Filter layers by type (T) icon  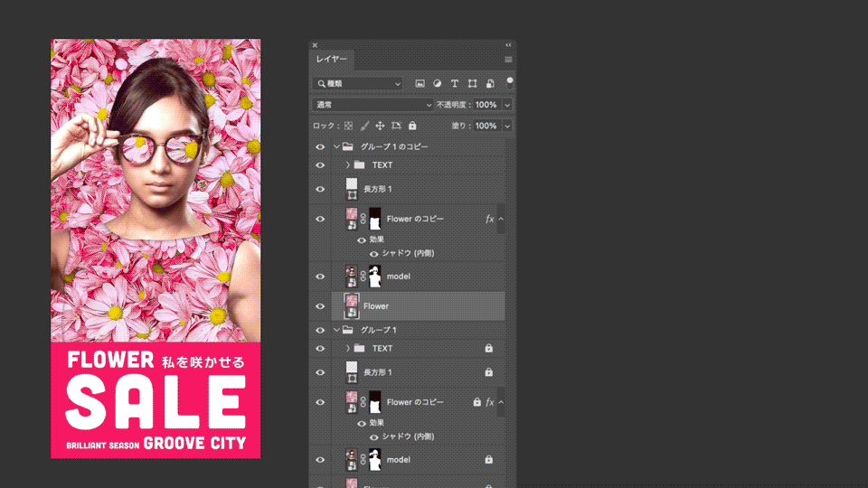(x=455, y=83)
